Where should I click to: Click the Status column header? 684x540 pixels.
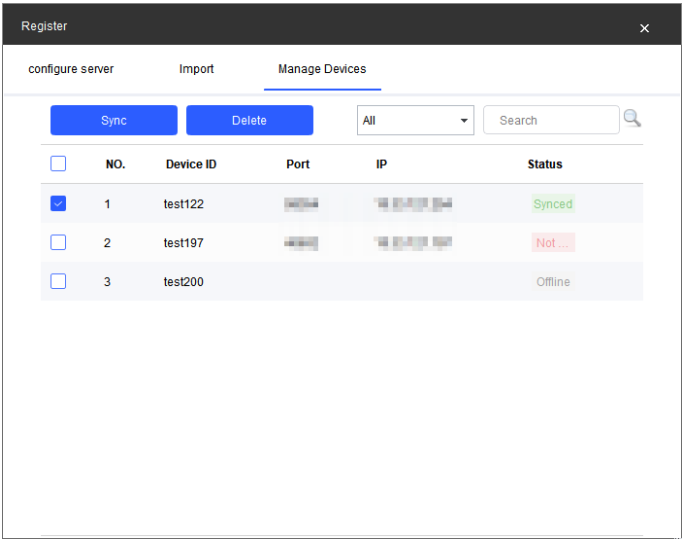pyautogui.click(x=545, y=164)
